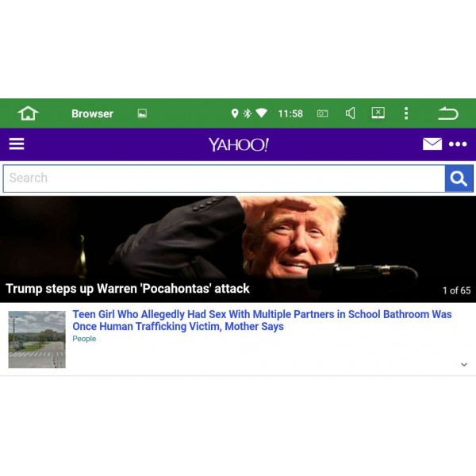476x476 pixels.
Task: Click the Yahoo logo
Action: 238,144
